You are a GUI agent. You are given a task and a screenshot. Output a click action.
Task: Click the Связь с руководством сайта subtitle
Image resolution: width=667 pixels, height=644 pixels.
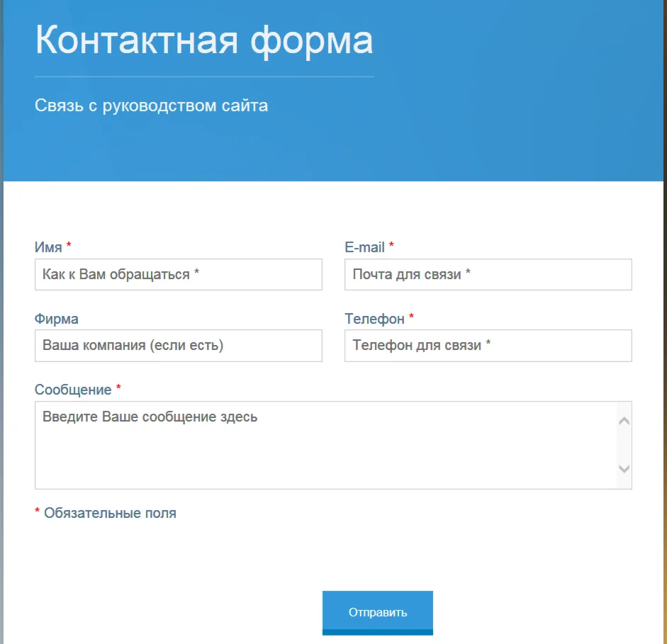click(151, 105)
